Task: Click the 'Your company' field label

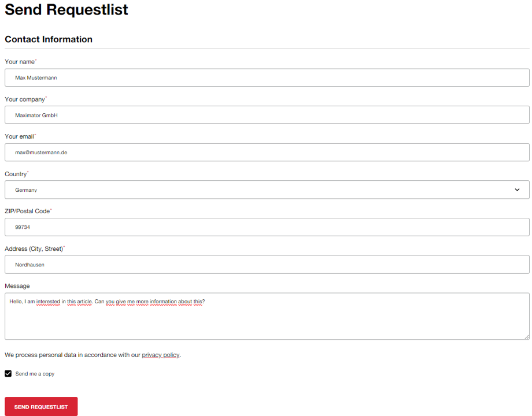Action: coord(25,99)
